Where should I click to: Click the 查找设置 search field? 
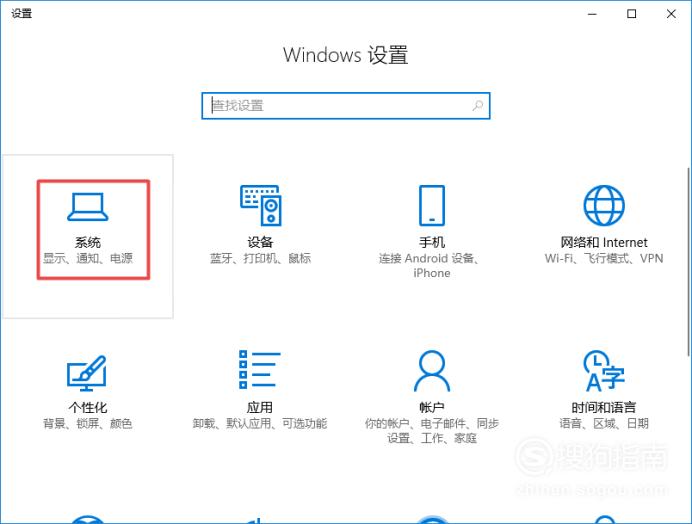coord(346,106)
